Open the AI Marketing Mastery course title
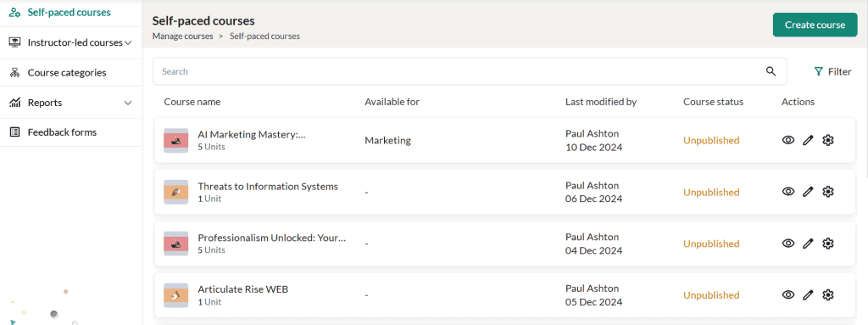868x325 pixels. [251, 135]
